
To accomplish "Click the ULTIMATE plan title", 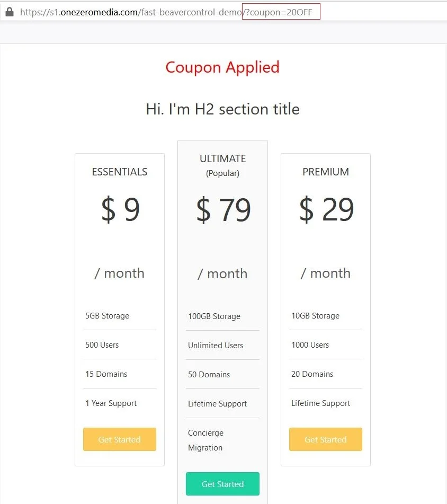I will [x=222, y=158].
